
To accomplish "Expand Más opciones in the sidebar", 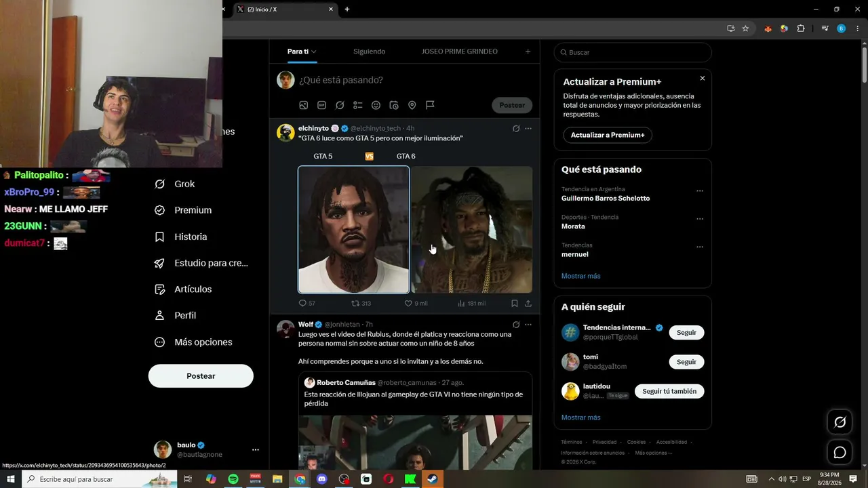I will [x=194, y=342].
